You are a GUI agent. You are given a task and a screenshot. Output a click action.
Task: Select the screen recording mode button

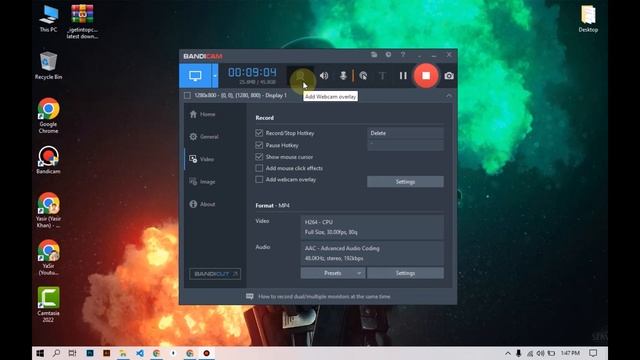point(195,76)
